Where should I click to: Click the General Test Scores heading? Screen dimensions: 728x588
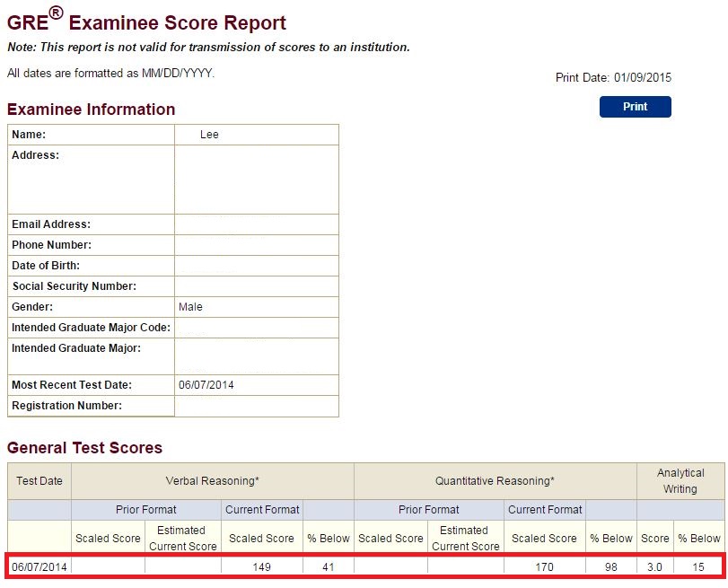click(84, 447)
